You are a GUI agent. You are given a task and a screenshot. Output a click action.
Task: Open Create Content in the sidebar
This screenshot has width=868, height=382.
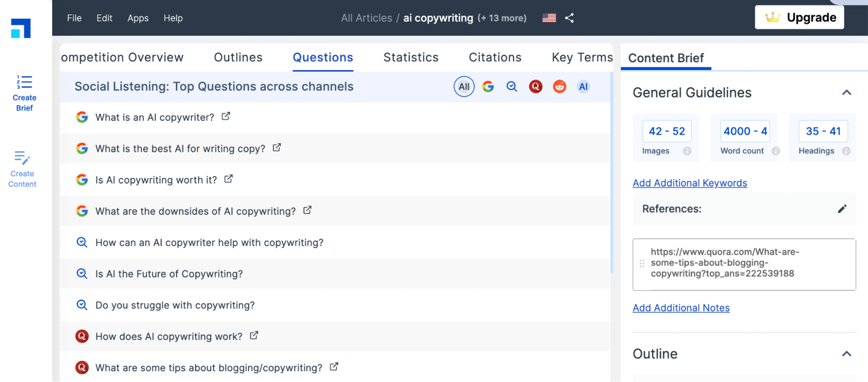(22, 169)
